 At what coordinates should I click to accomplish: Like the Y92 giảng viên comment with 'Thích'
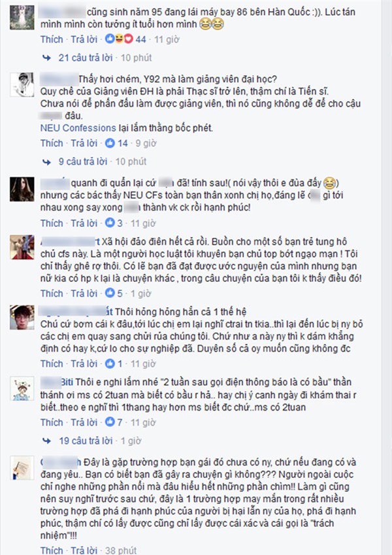[x=52, y=143]
